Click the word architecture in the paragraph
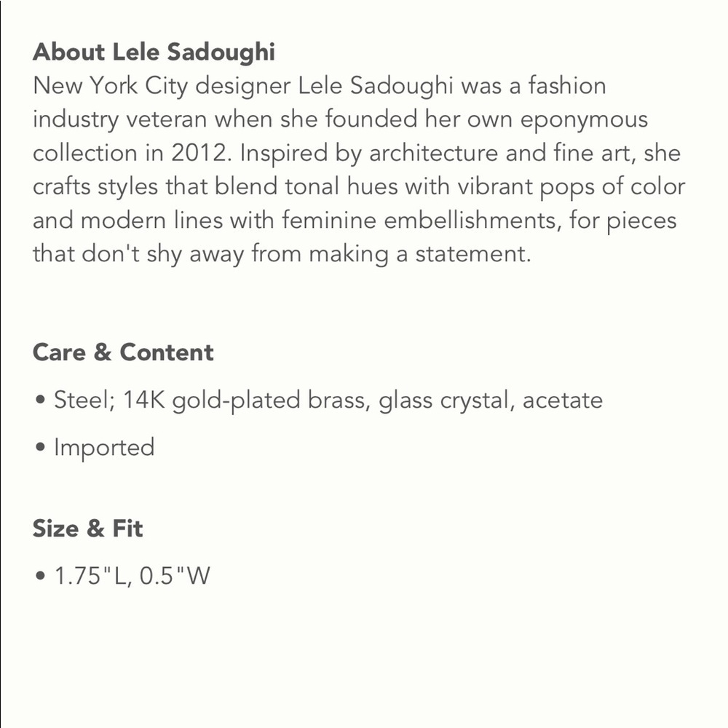This screenshot has width=728, height=728. point(433,154)
